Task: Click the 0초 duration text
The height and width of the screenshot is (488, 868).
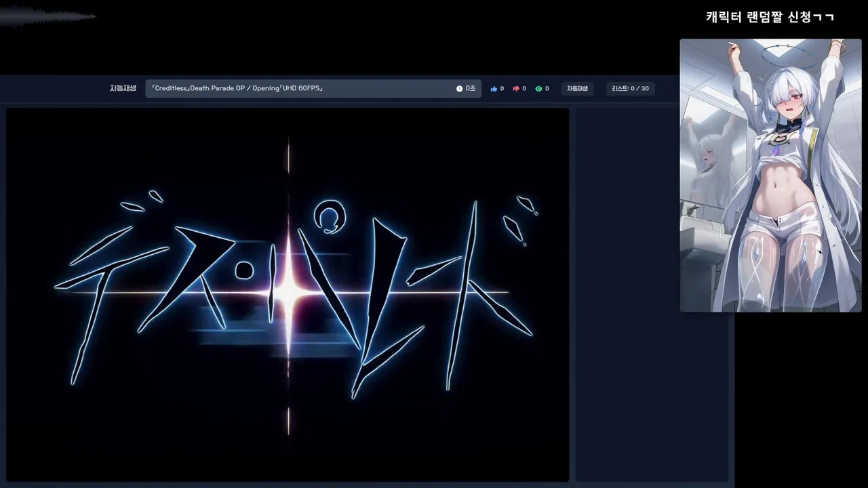Action: 471,89
